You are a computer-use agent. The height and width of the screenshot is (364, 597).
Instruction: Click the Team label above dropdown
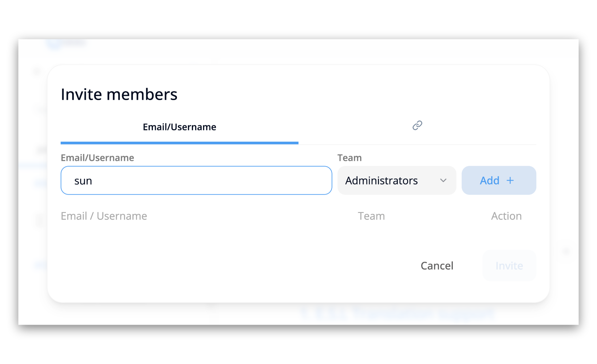pos(349,158)
